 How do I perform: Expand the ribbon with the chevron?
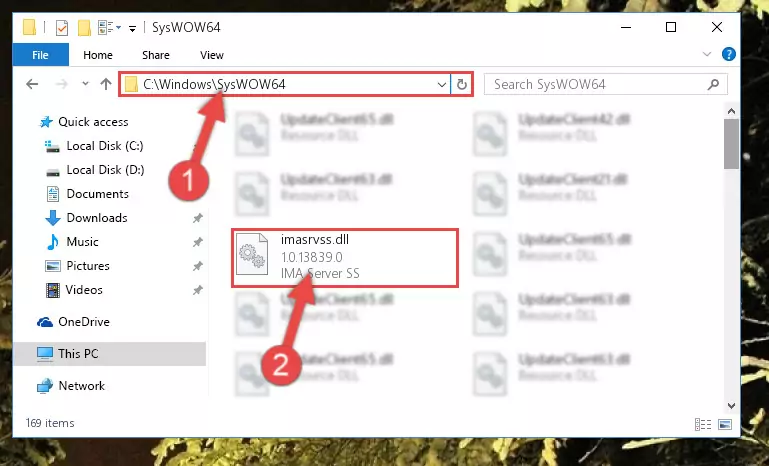point(707,54)
